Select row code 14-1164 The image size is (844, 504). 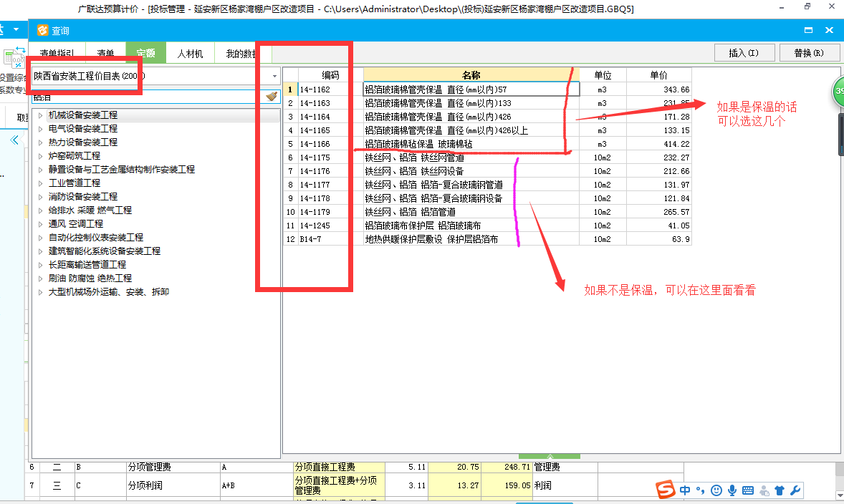(315, 117)
